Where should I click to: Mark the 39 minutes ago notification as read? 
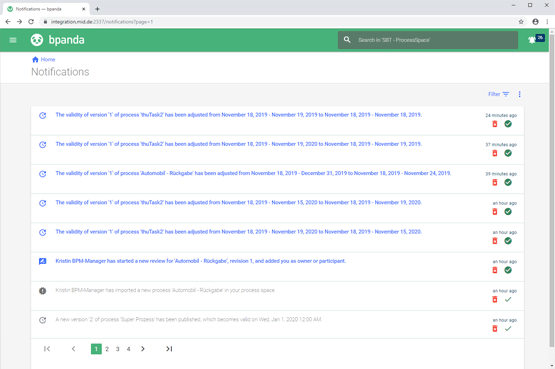[x=508, y=183]
